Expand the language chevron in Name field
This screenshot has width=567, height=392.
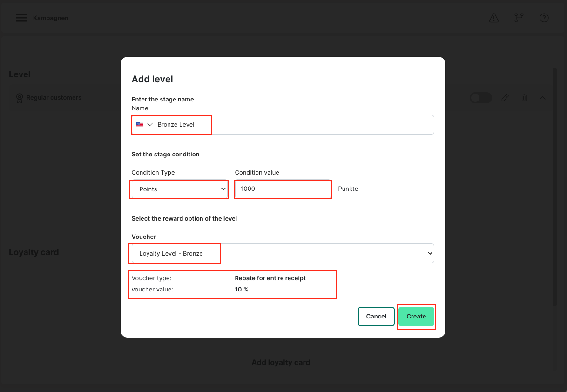pyautogui.click(x=150, y=125)
